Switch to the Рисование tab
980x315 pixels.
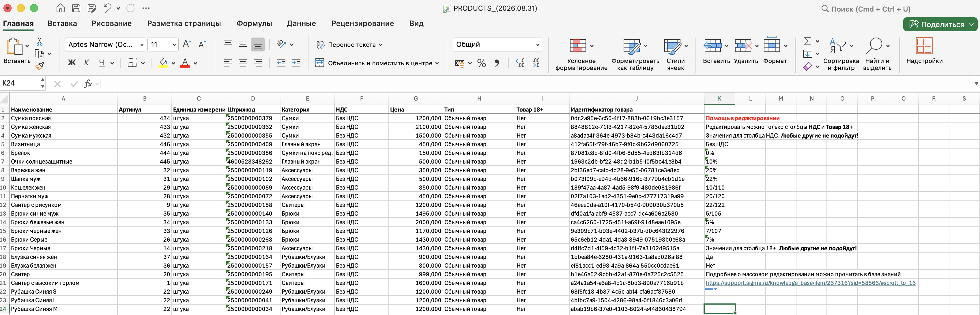[x=111, y=24]
